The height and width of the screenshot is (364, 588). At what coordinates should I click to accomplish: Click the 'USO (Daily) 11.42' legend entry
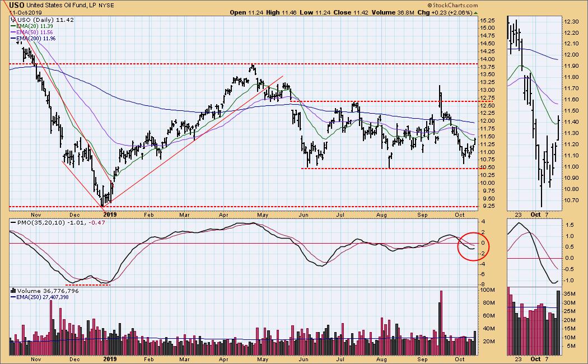tap(45, 20)
